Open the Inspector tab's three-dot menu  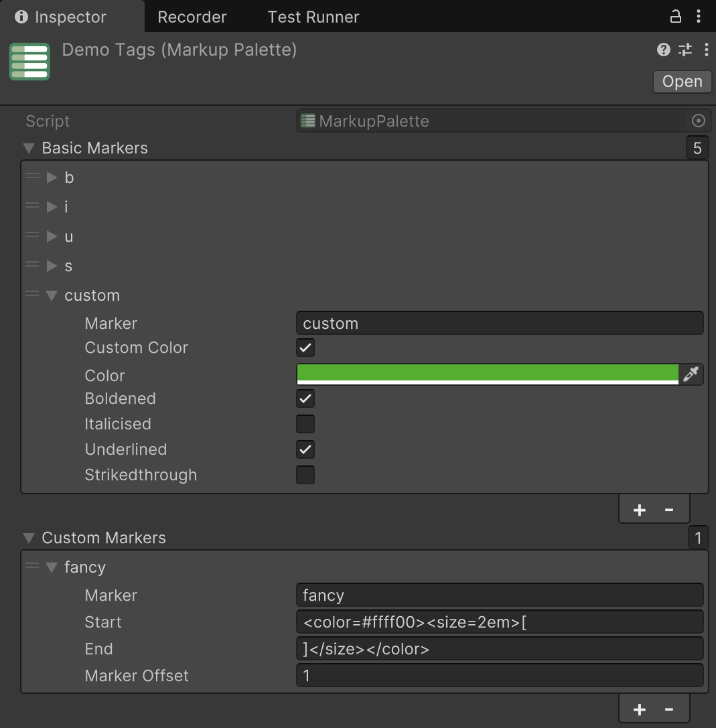click(700, 16)
